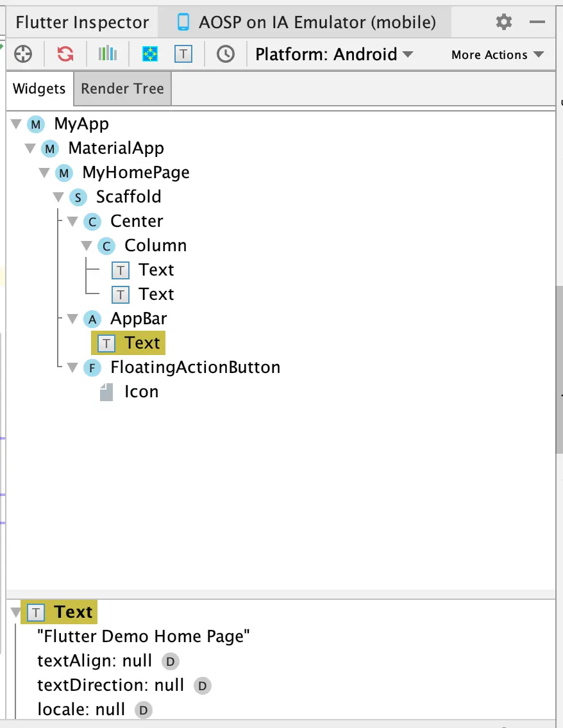Open the More Actions dropdown
Screen dimensions: 563x728
click(x=498, y=54)
